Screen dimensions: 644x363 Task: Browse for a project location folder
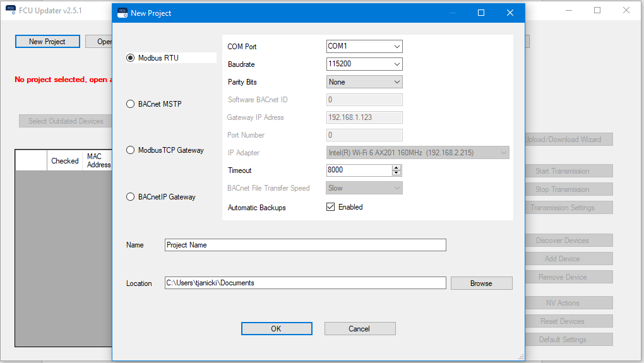(x=481, y=283)
